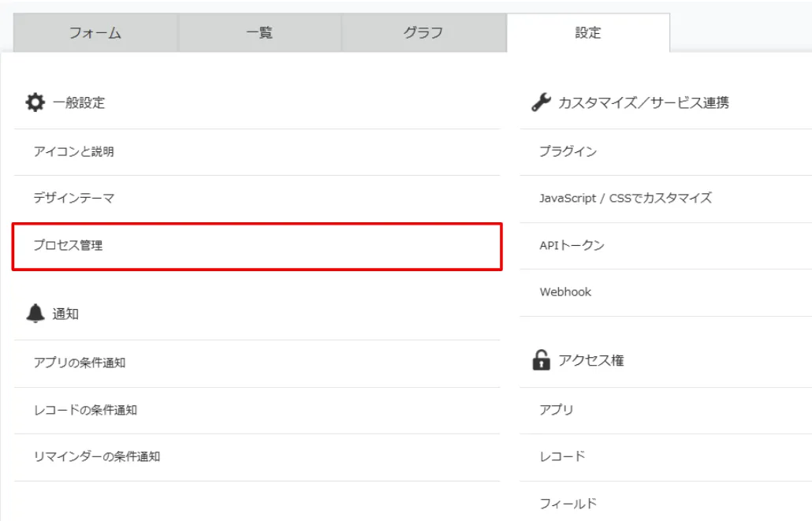The image size is (812, 521).
Task: Switch to the フォーム tab
Action: coord(95,33)
